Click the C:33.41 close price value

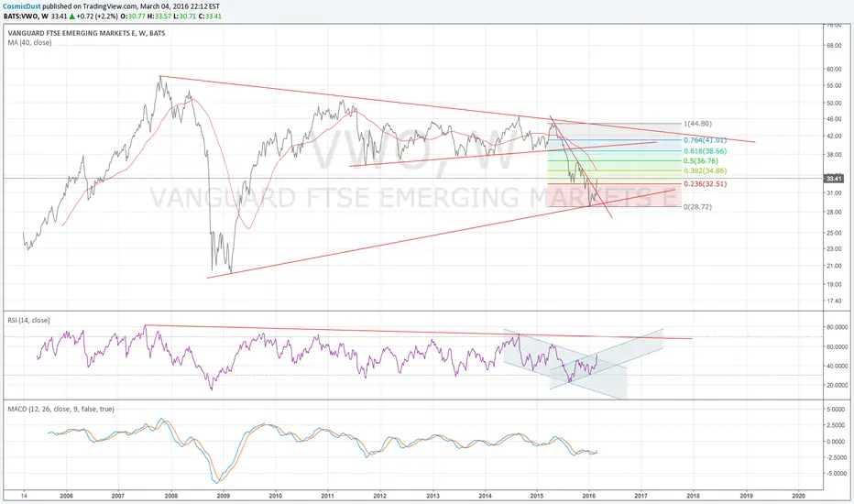click(x=210, y=16)
